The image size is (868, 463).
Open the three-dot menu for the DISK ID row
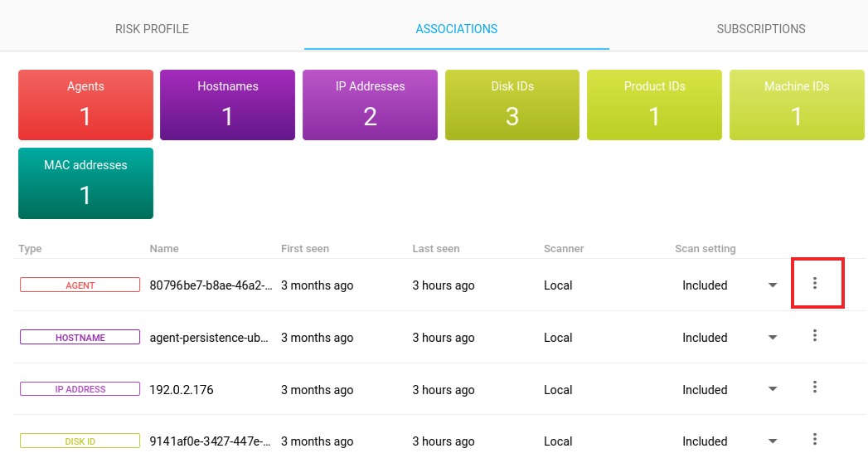815,440
